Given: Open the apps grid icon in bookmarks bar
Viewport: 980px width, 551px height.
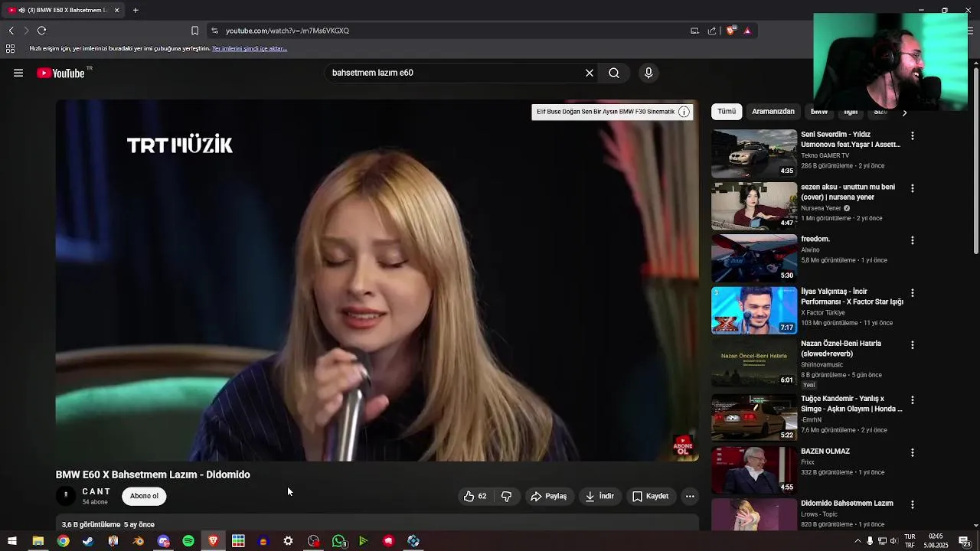Looking at the screenshot, I should point(10,48).
